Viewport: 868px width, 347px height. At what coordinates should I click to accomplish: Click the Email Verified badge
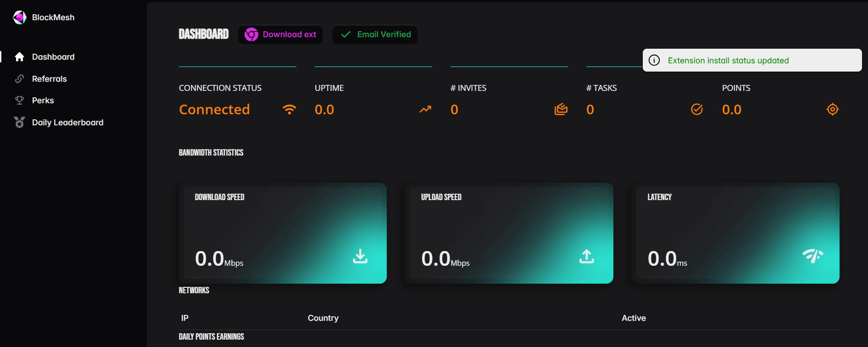tap(375, 34)
